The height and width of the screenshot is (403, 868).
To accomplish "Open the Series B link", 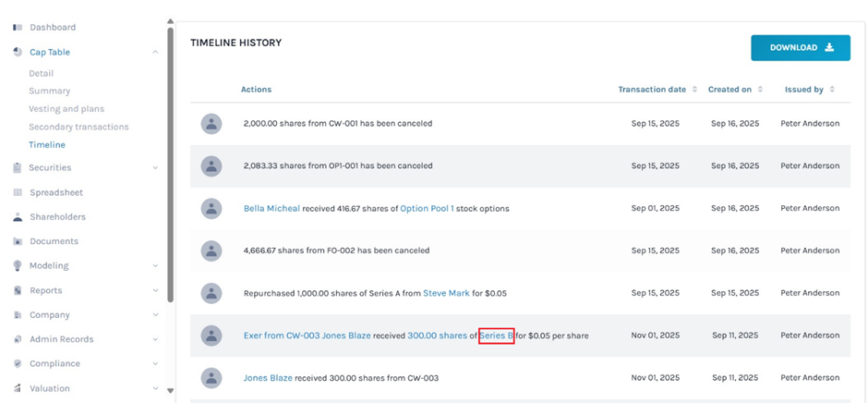I will pos(496,336).
